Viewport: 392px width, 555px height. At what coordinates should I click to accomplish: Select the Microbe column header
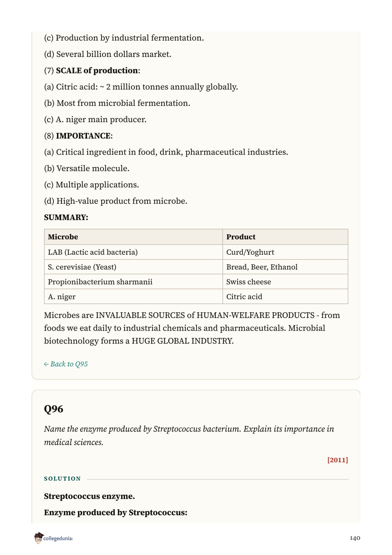click(x=134, y=237)
